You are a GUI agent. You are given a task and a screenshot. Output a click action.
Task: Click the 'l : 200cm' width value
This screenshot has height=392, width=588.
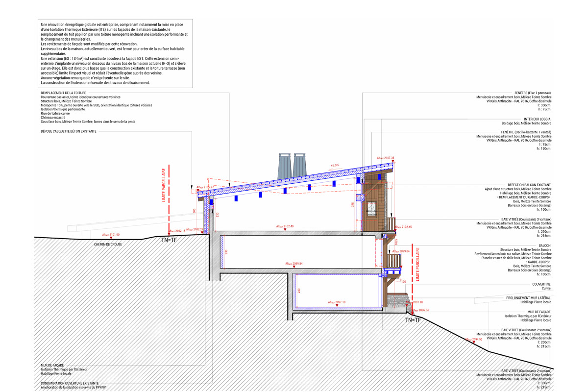[544, 342]
